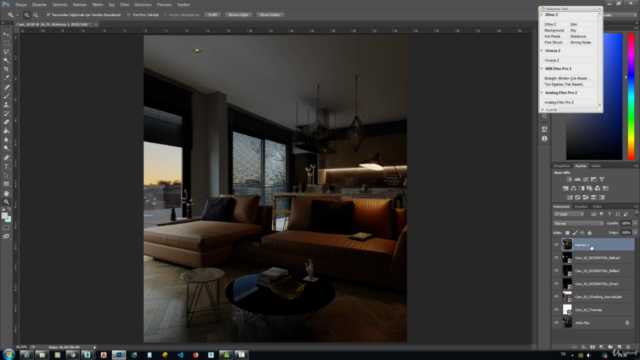Click the Ekranı Doldur button
The image size is (640, 360).
(270, 15)
